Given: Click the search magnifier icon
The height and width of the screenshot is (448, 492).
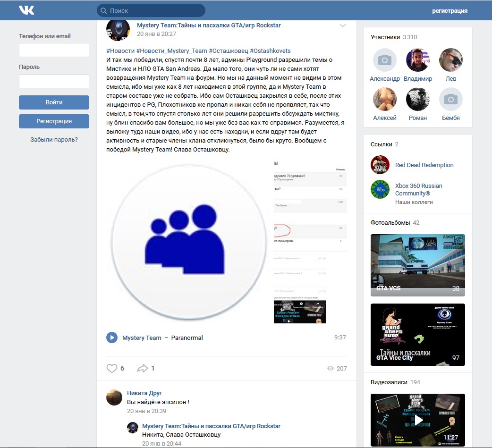Looking at the screenshot, I should (103, 11).
